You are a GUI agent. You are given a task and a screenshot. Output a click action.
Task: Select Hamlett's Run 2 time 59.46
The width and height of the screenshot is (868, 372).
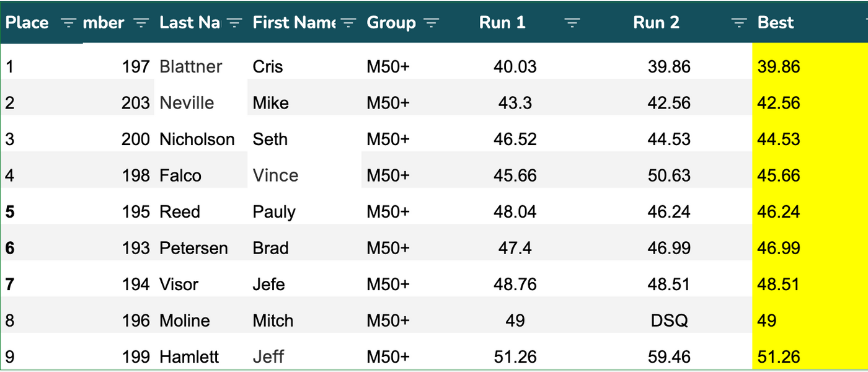coord(669,357)
